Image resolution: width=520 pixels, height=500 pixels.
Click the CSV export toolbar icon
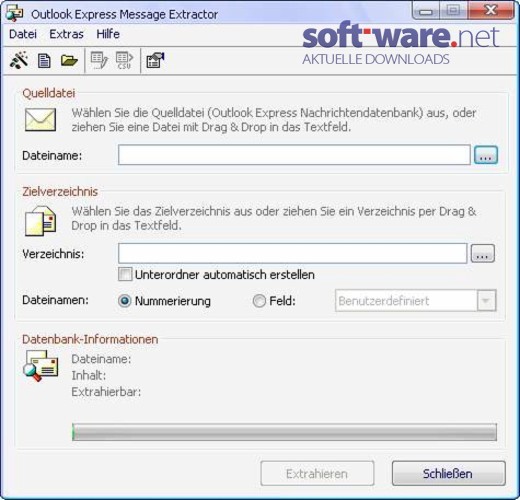(124, 60)
